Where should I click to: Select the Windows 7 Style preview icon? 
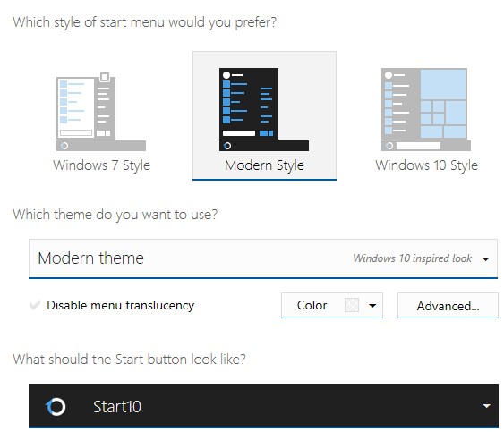pyautogui.click(x=101, y=112)
